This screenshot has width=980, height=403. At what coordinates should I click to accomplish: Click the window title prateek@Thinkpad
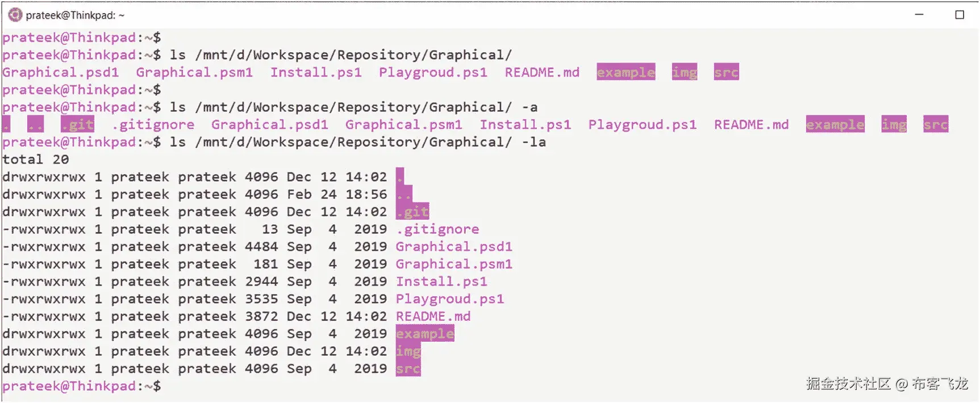coord(75,15)
